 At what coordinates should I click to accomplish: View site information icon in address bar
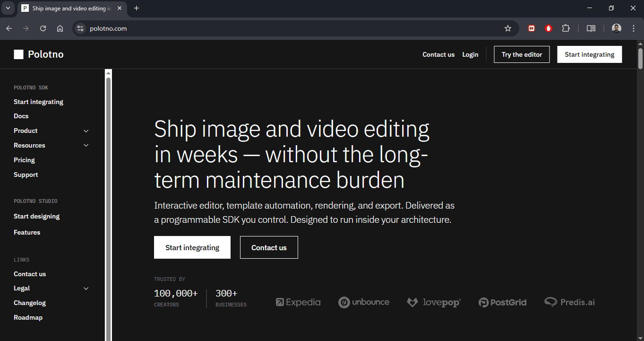click(80, 28)
